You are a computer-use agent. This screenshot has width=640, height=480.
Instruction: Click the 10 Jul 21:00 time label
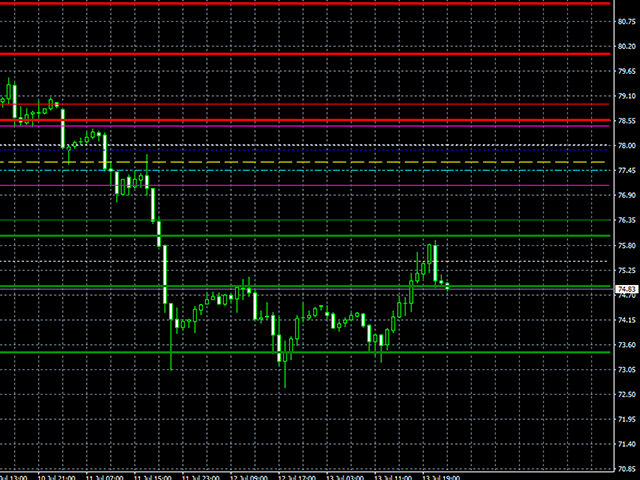[56, 477]
